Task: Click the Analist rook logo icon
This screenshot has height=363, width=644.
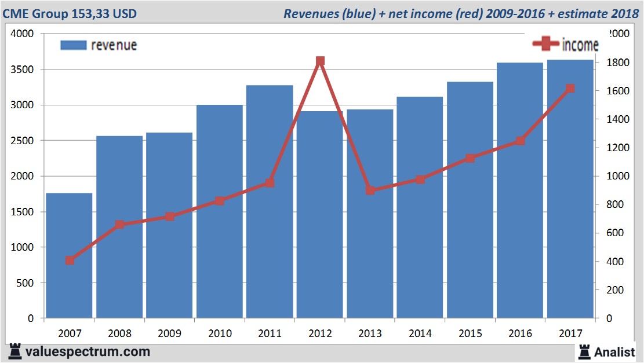Action: [x=584, y=351]
